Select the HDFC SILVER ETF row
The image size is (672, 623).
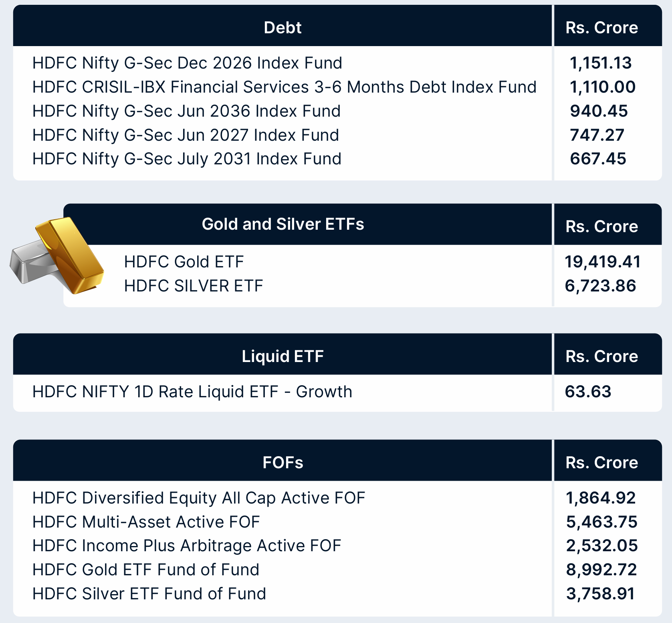click(x=194, y=286)
